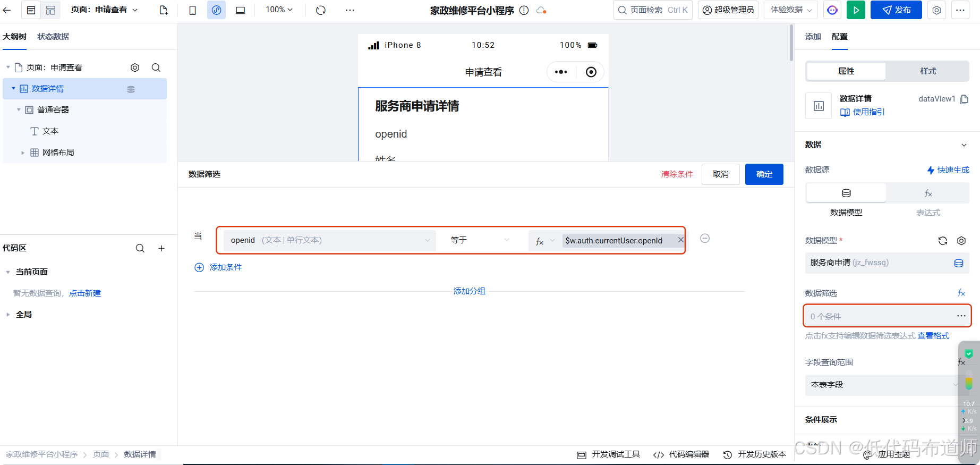This screenshot has width=980, height=465.
Task: Select the mini program preview icon
Action: [x=216, y=10]
